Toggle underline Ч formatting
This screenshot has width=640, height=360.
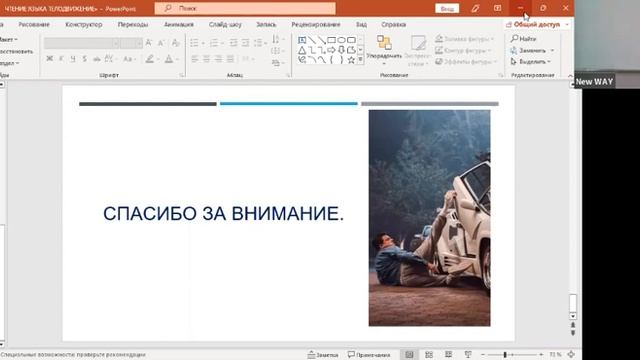click(x=73, y=59)
